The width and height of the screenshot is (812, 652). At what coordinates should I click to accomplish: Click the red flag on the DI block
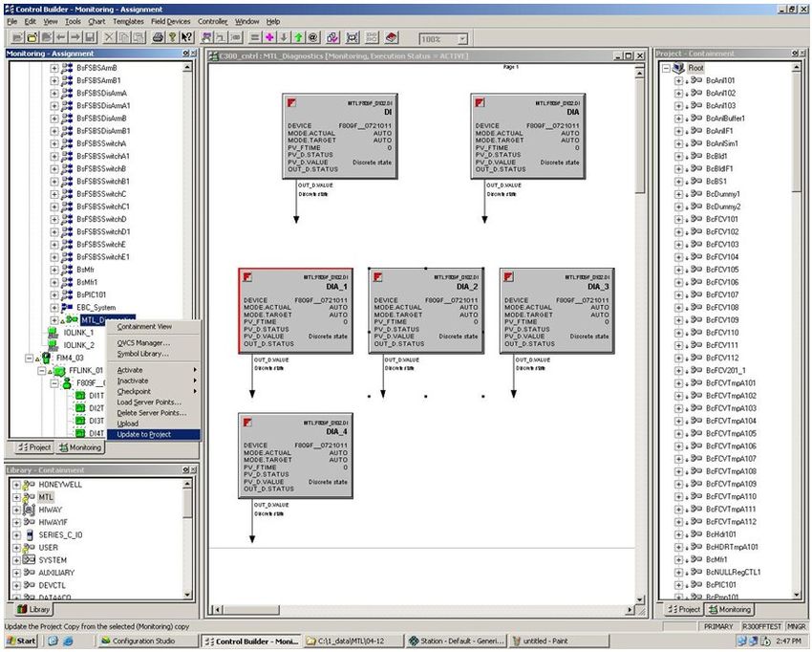coord(292,103)
